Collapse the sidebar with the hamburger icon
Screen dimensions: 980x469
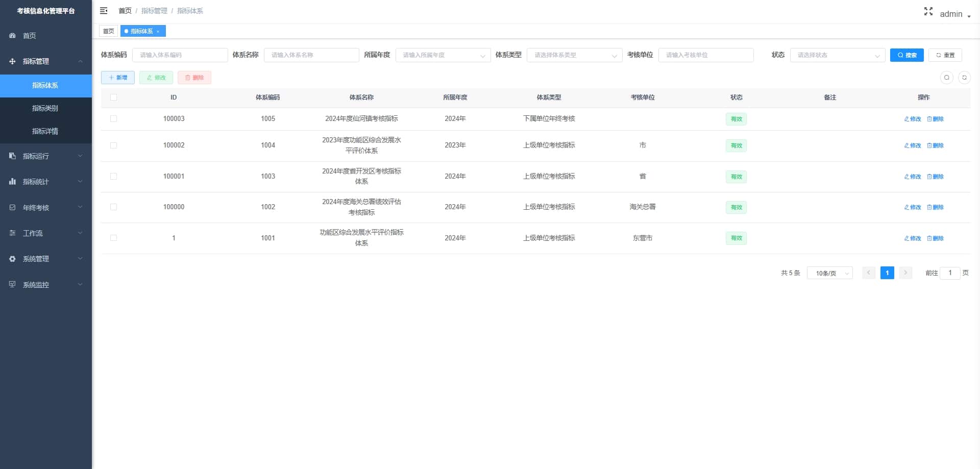(x=104, y=11)
